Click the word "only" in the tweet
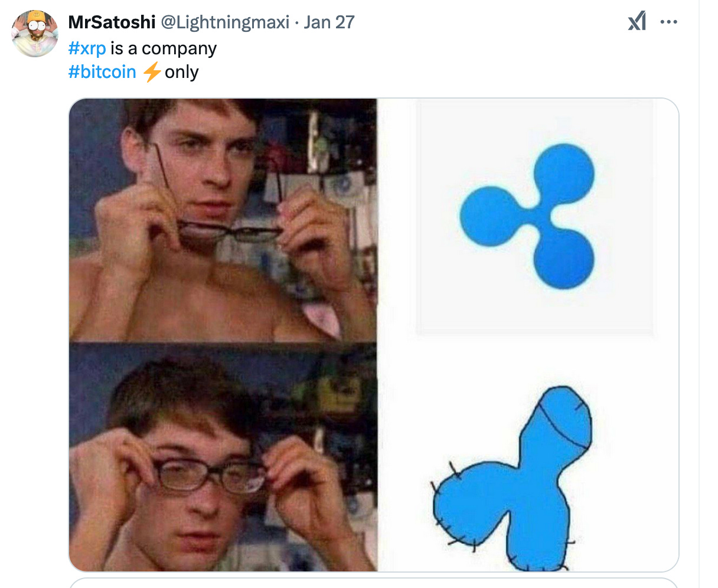The height and width of the screenshot is (588, 718). 181,72
